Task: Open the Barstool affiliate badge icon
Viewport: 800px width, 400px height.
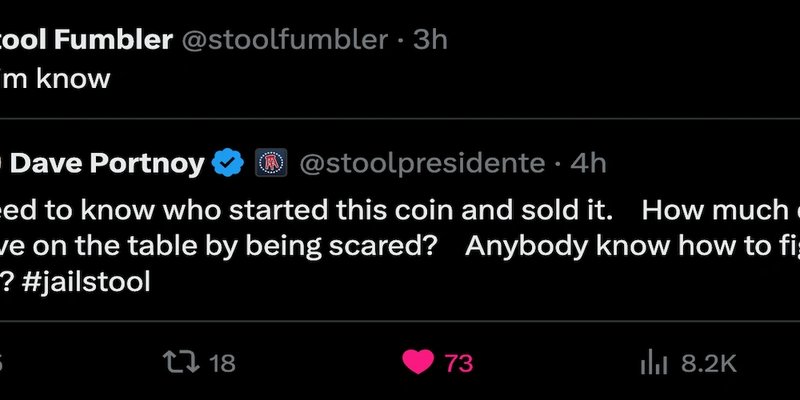Action: (x=271, y=163)
